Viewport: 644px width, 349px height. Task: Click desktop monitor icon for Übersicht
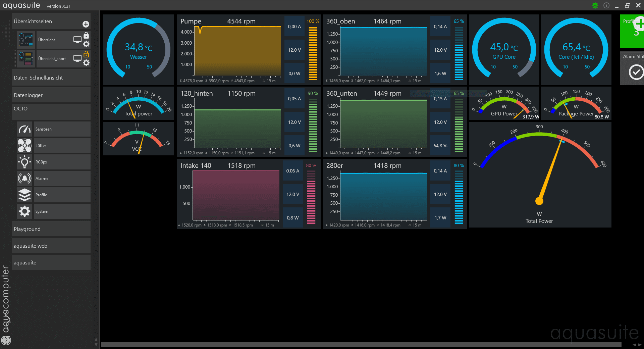click(77, 40)
